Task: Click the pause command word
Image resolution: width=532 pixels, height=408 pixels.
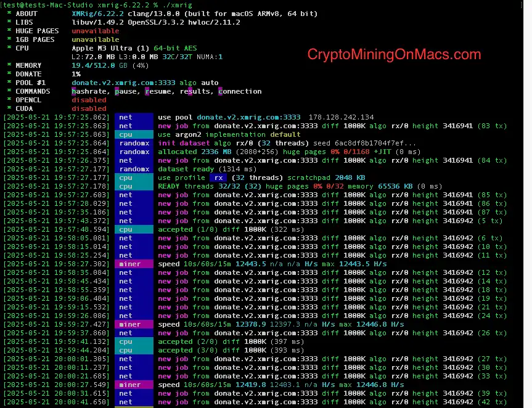Action: point(127,92)
